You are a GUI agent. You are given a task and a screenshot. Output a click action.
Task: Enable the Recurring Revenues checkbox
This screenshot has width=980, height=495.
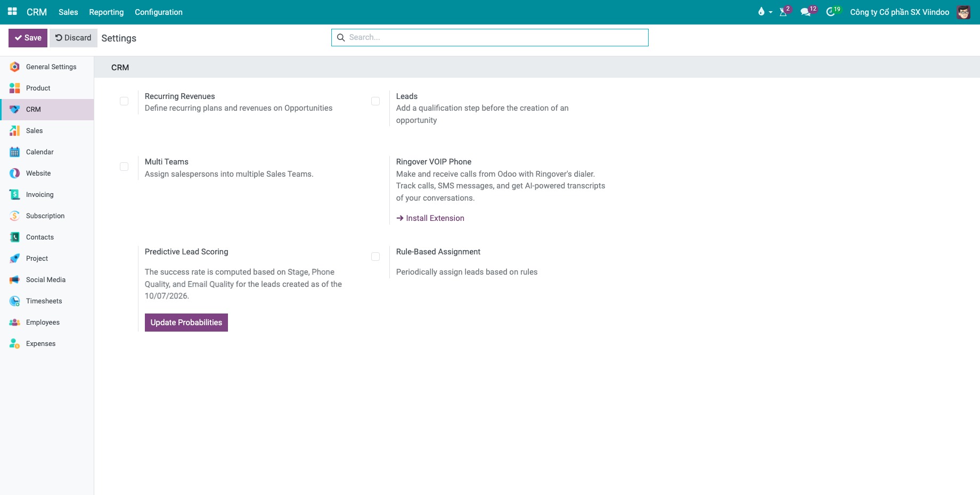coord(124,101)
